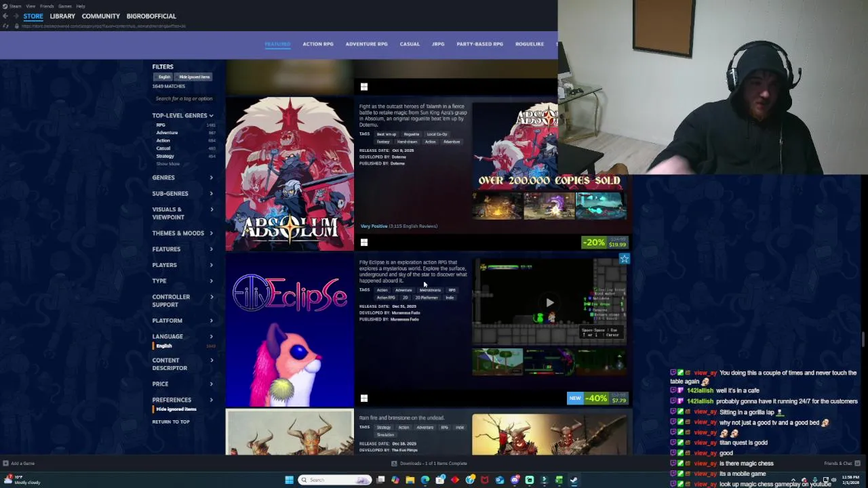This screenshot has width=868, height=488.
Task: Click the Windows platform icon on Filly Eclipse card
Action: [x=364, y=398]
